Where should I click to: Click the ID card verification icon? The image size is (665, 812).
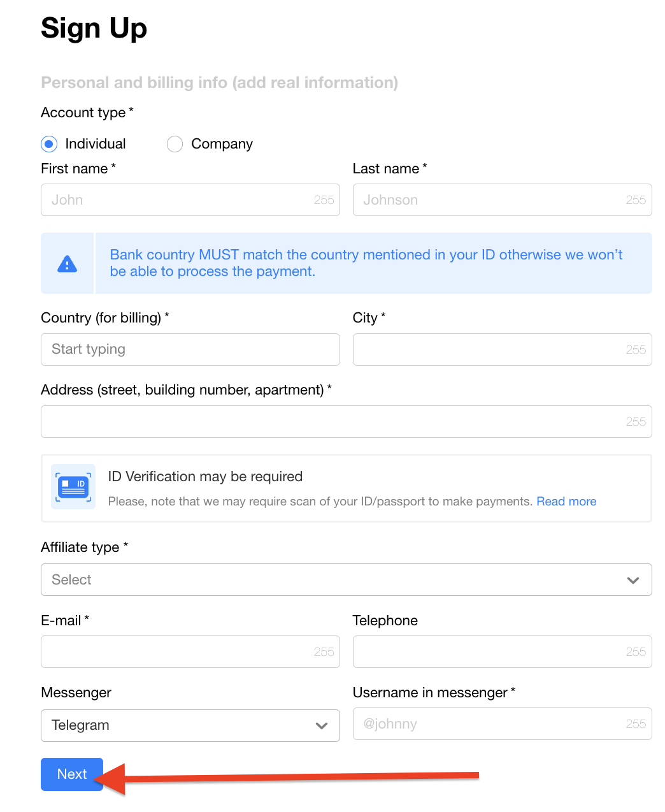73,487
